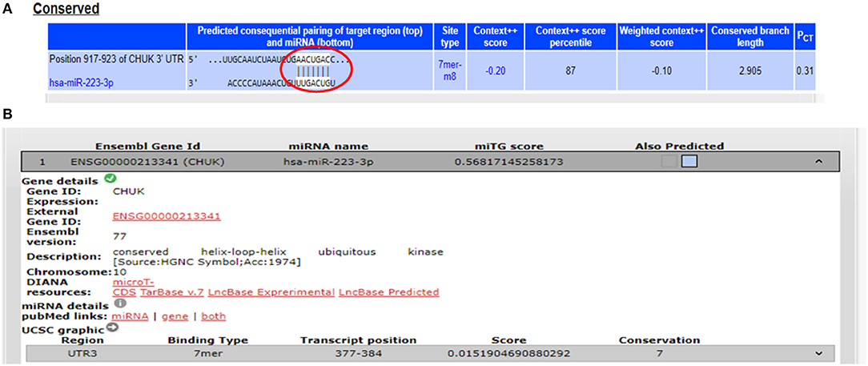The height and width of the screenshot is (366, 868).
Task: Click the 377-384 transcript position value
Action: pyautogui.click(x=358, y=352)
